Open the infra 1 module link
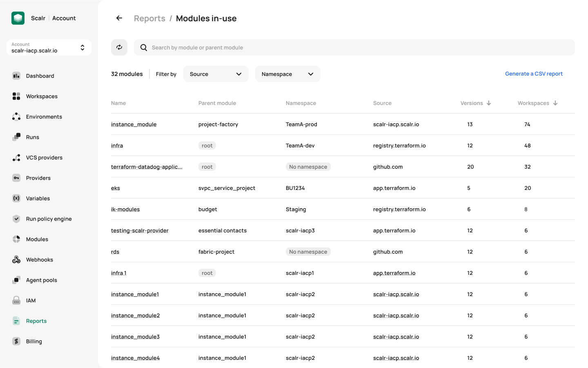Screen dimensions: 588x368 (119, 273)
